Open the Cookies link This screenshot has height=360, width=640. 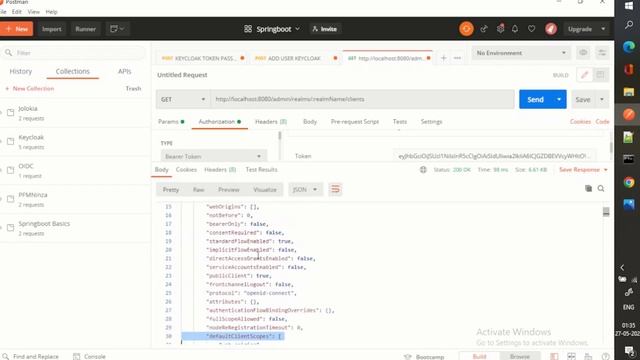(580, 122)
